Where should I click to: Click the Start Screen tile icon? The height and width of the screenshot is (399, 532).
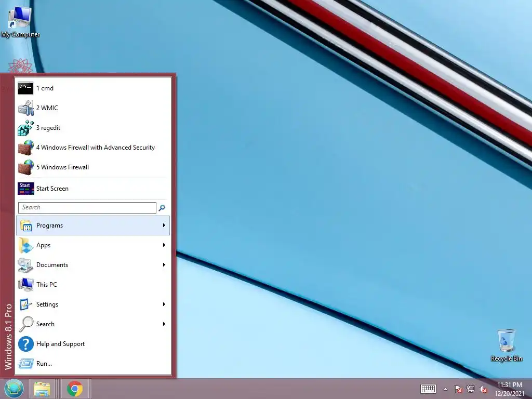pyautogui.click(x=26, y=189)
